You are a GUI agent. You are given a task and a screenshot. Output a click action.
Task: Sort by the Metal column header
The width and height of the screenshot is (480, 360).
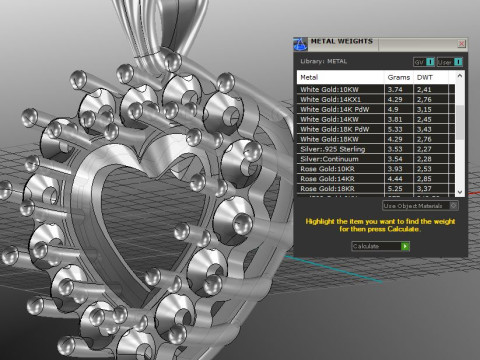pos(340,77)
